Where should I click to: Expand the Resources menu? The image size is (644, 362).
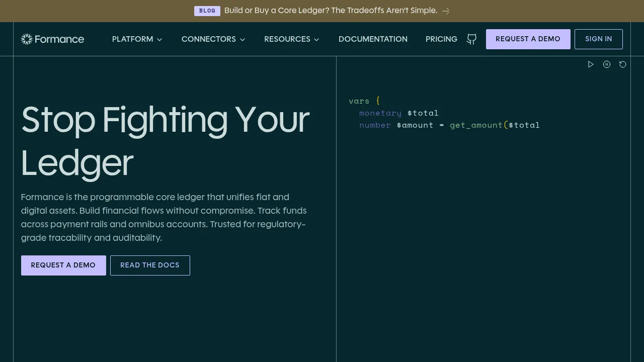pos(292,39)
